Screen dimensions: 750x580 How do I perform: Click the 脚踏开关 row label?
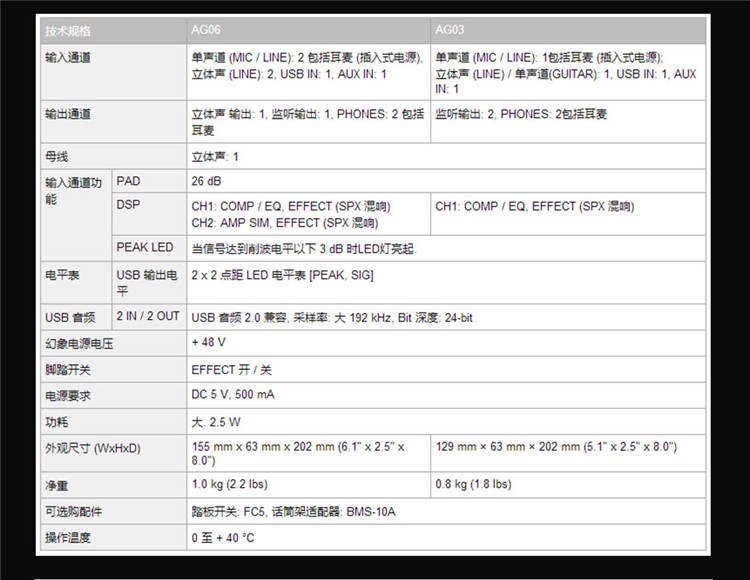pyautogui.click(x=68, y=370)
